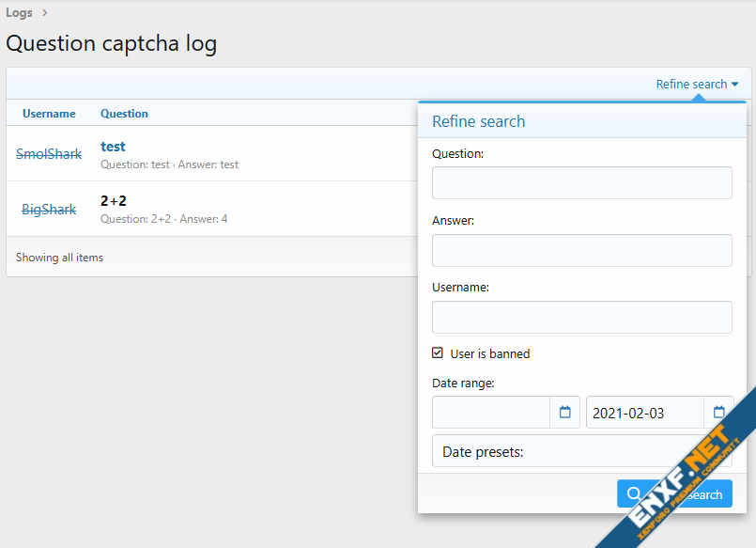The width and height of the screenshot is (756, 548).
Task: Click the empty start date field
Action: (491, 413)
